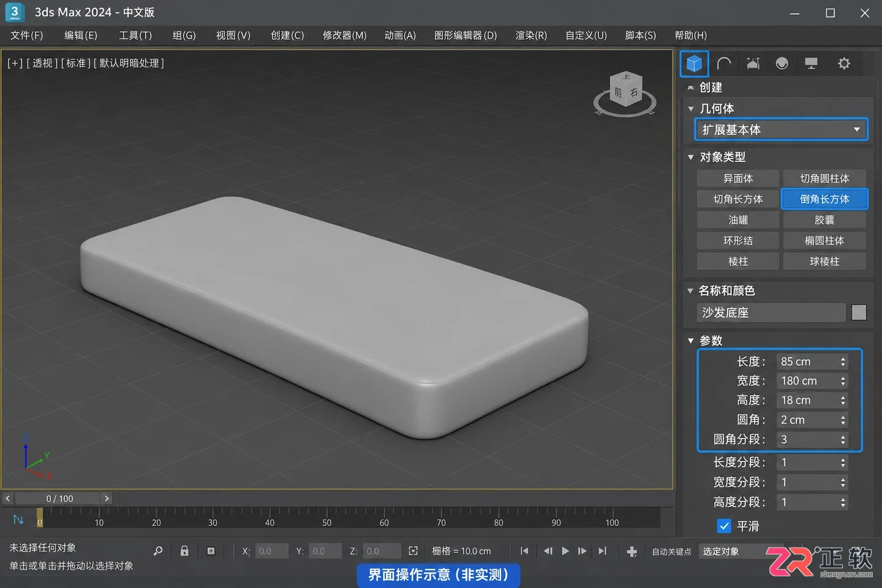Open the Modify panel arc icon
Image resolution: width=882 pixels, height=588 pixels.
pos(724,63)
